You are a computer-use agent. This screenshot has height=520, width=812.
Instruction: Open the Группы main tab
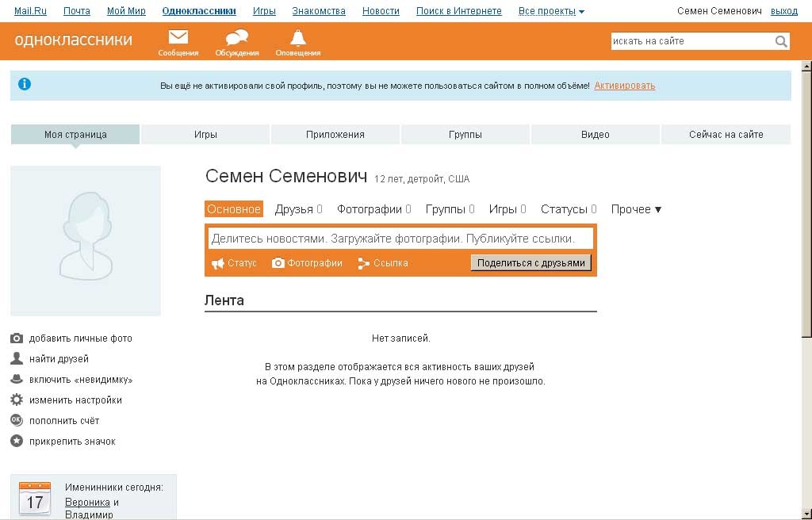[x=465, y=135]
